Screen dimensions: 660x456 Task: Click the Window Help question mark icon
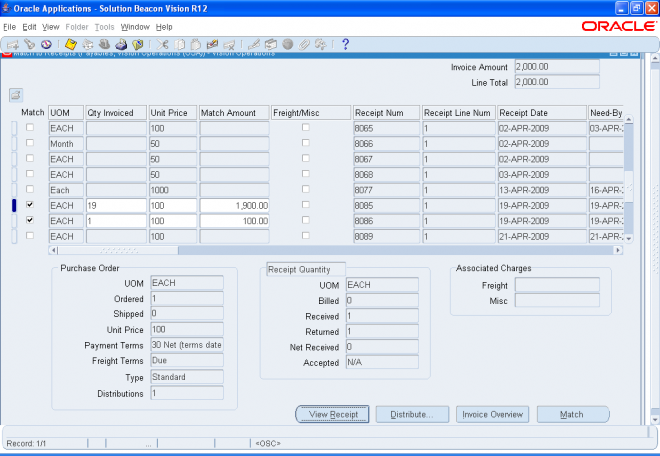345,44
